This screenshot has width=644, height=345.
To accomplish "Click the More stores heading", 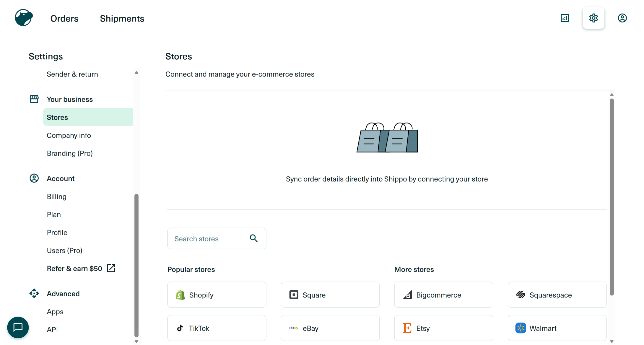I will tap(414, 269).
